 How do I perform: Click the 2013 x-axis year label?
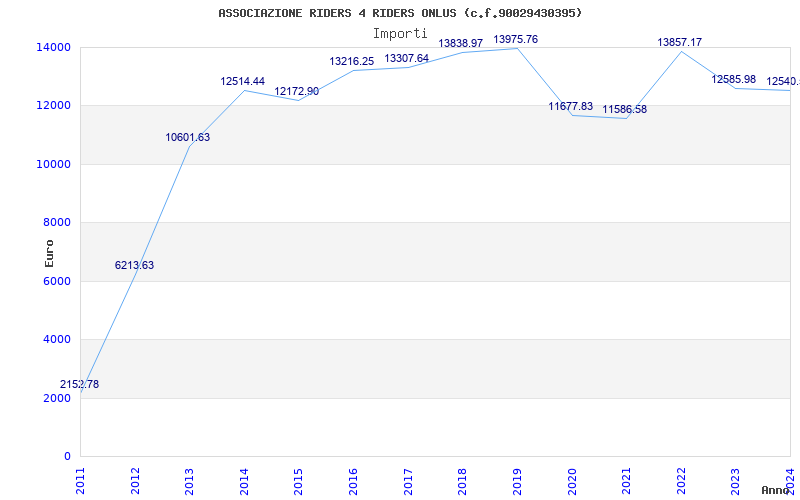[189, 481]
